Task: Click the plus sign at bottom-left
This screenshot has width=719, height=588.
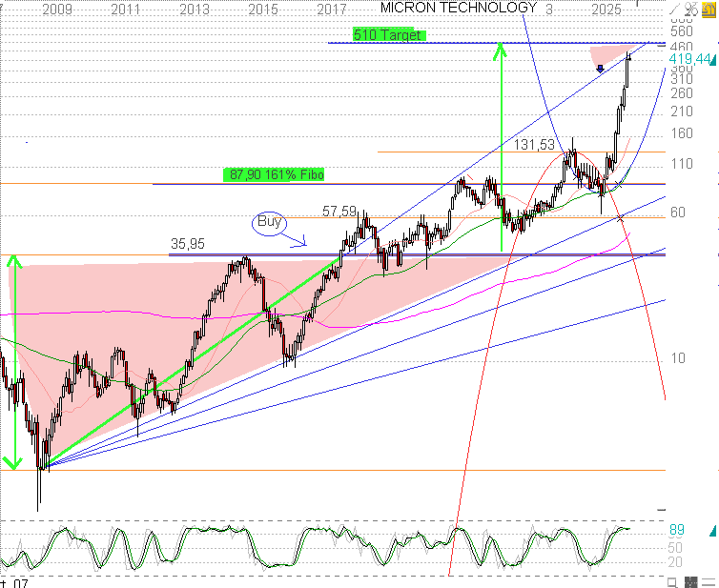Action: pyautogui.click(x=5, y=581)
